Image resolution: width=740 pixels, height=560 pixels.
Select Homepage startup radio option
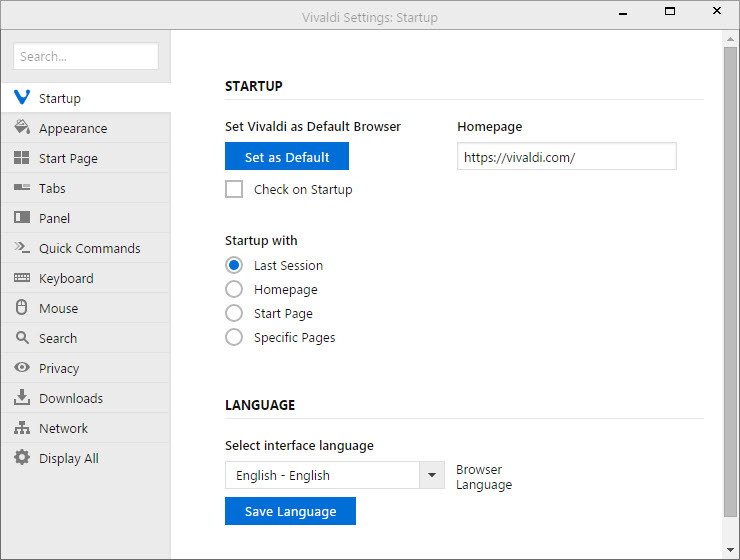click(x=234, y=289)
